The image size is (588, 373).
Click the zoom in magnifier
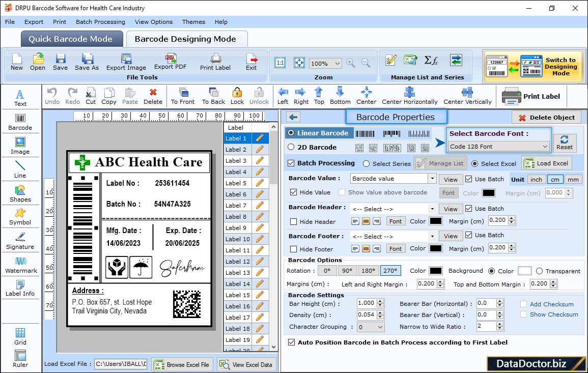click(x=351, y=63)
